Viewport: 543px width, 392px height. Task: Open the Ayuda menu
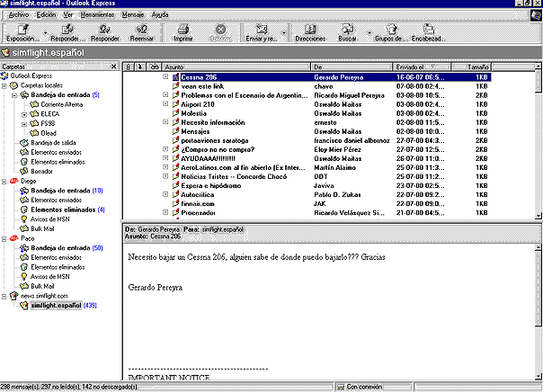(160, 15)
